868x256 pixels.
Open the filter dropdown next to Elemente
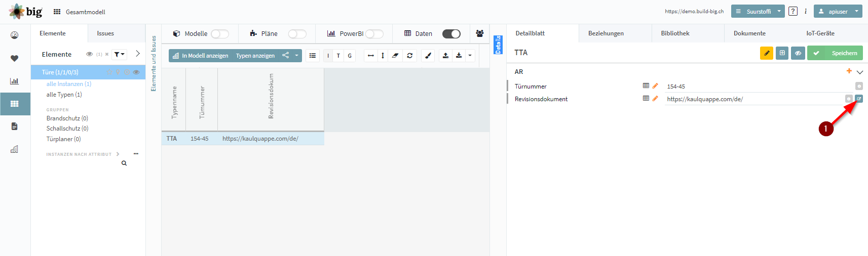[x=120, y=54]
